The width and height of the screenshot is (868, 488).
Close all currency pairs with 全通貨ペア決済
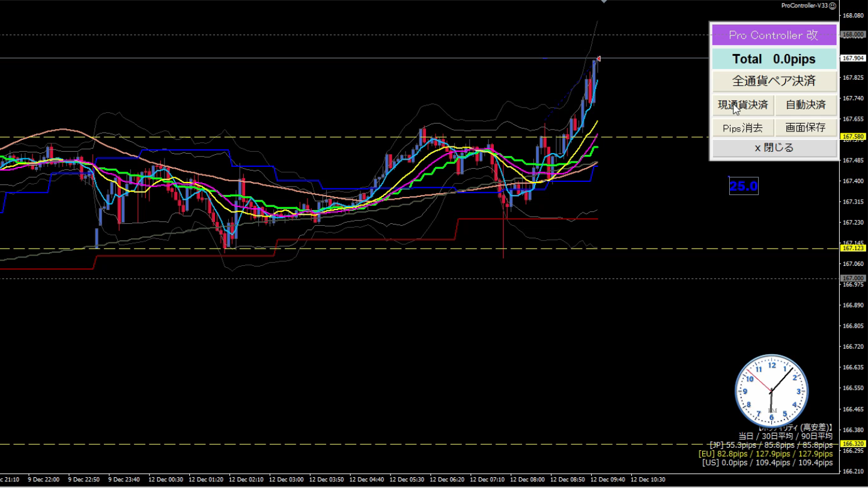point(774,81)
